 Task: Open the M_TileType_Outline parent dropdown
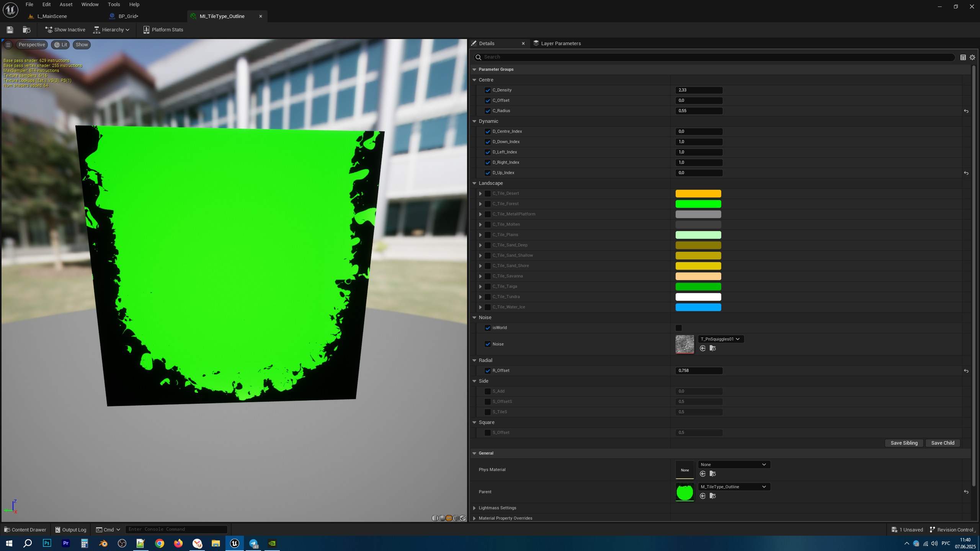(x=734, y=487)
